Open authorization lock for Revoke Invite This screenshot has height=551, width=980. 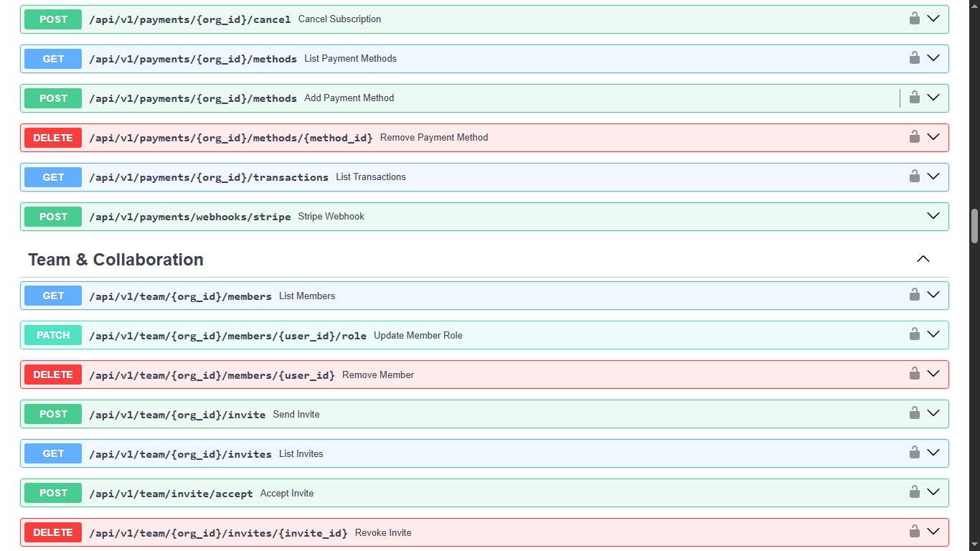coord(915,532)
